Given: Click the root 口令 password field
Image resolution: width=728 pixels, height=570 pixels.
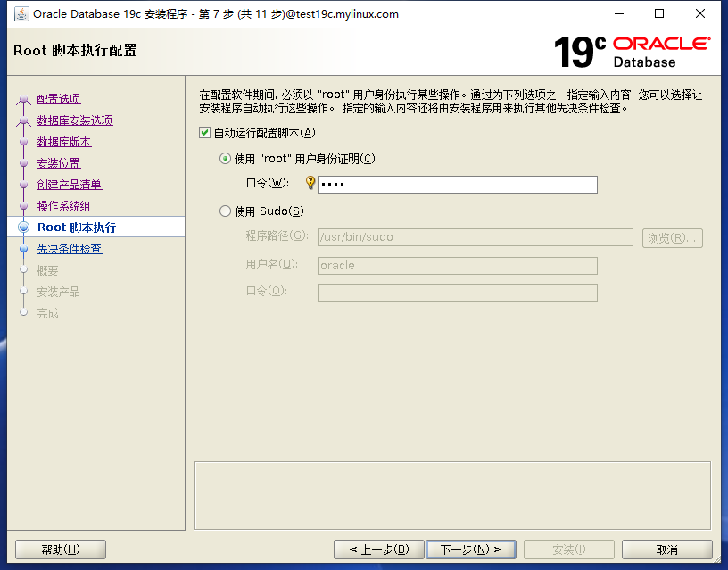Looking at the screenshot, I should (458, 185).
